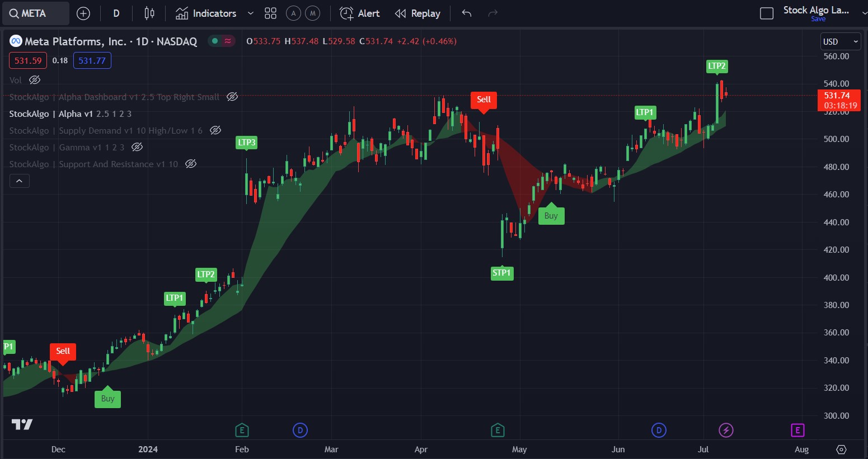Show Support And Resistance indicator eye icon
The image size is (868, 459).
click(191, 164)
